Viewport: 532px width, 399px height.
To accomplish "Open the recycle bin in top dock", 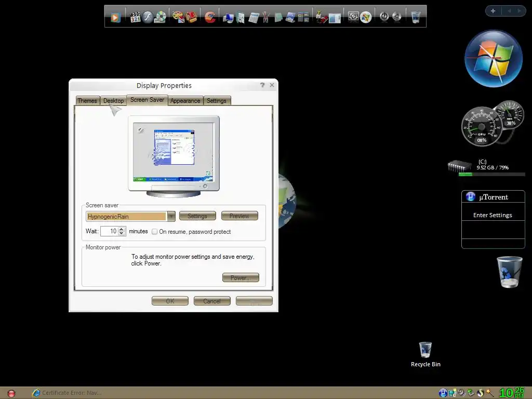I will pos(416,17).
